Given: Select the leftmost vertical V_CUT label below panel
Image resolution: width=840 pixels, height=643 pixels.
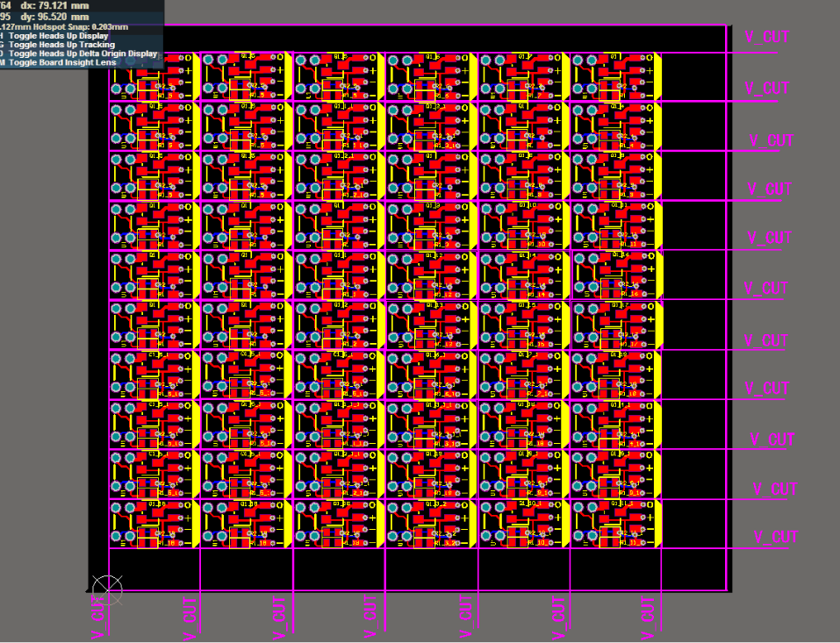Looking at the screenshot, I should 98,617.
